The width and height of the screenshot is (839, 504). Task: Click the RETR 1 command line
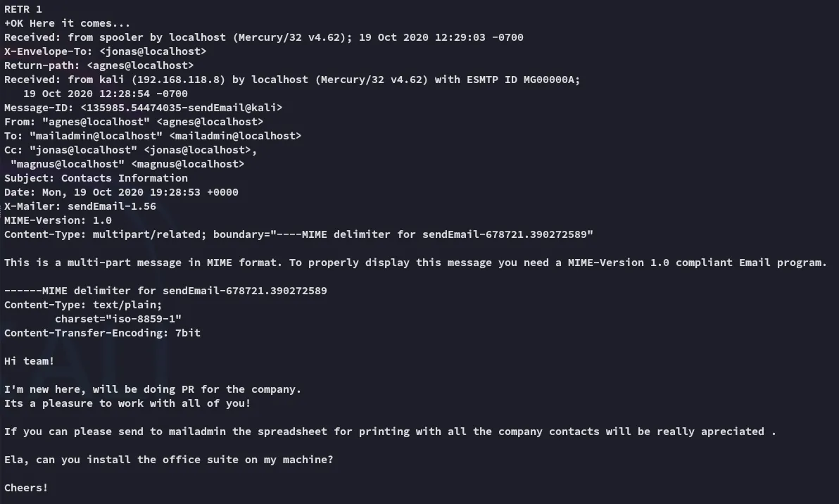[x=23, y=9]
